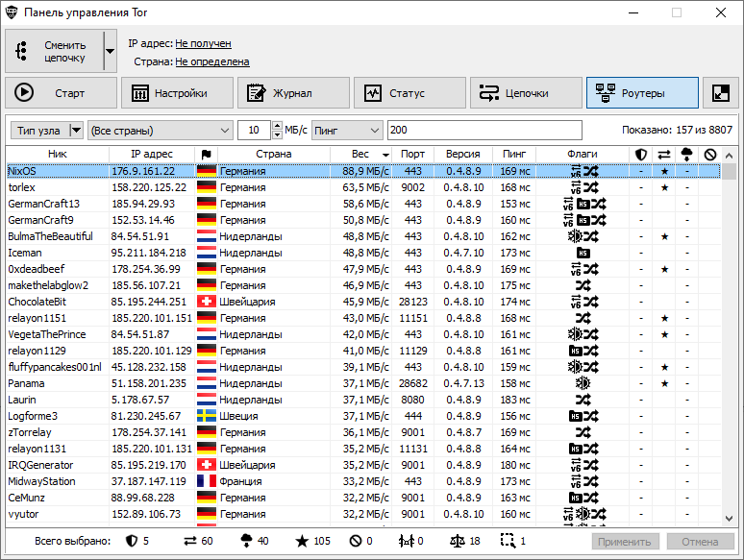Open the Тип узла filter dropdown
744x560 pixels.
point(47,130)
